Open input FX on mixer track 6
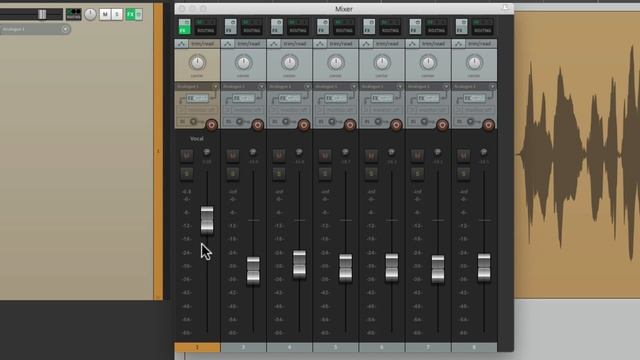The height and width of the screenshot is (360, 640). coord(382,98)
